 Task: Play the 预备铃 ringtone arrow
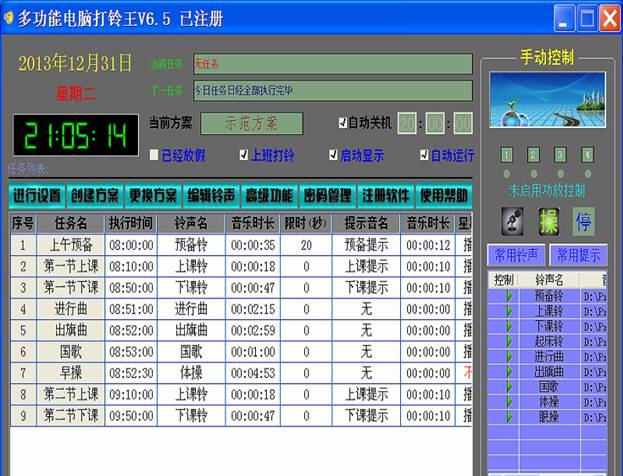(x=509, y=296)
